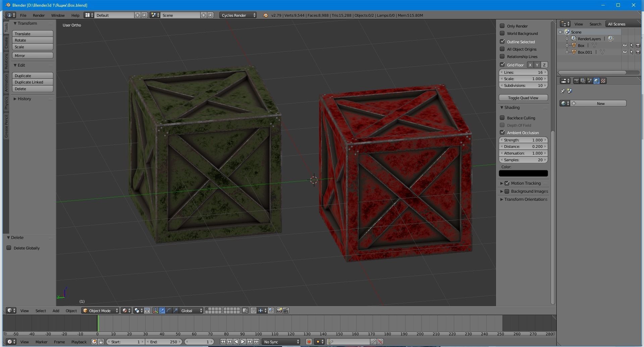Hide the Box object with its eye toggle
Viewport: 644px width, 347px height.
pyautogui.click(x=625, y=46)
